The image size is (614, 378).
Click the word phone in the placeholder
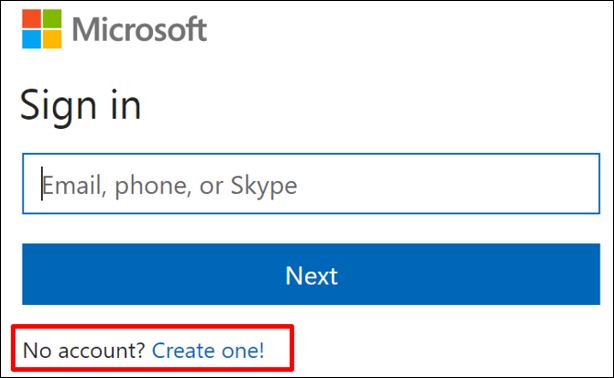tap(153, 186)
